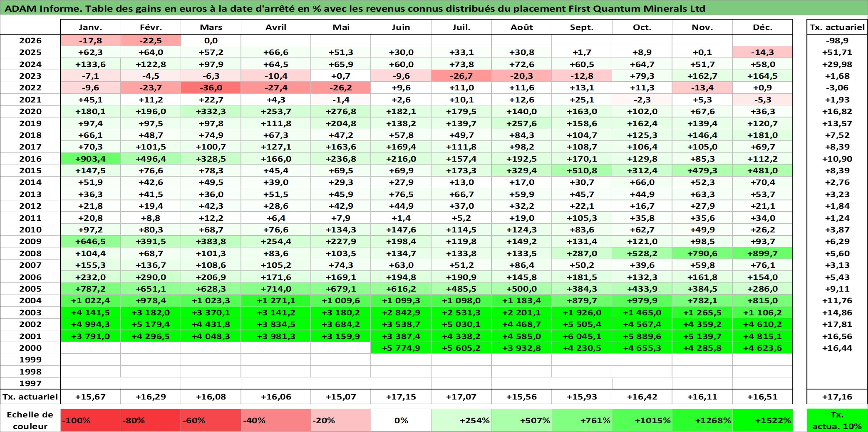Screen dimensions: 868x432
Task: Select the cell +6 045,1 in September 2001
Action: tap(582, 336)
